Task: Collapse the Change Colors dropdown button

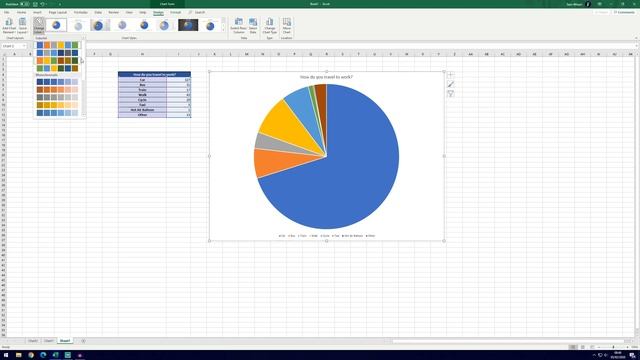Action: [38, 26]
